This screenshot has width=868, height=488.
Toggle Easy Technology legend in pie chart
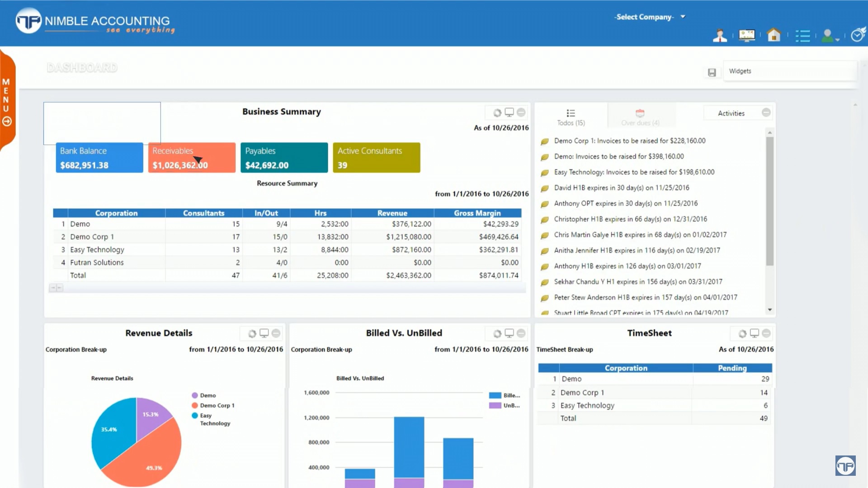(x=211, y=419)
